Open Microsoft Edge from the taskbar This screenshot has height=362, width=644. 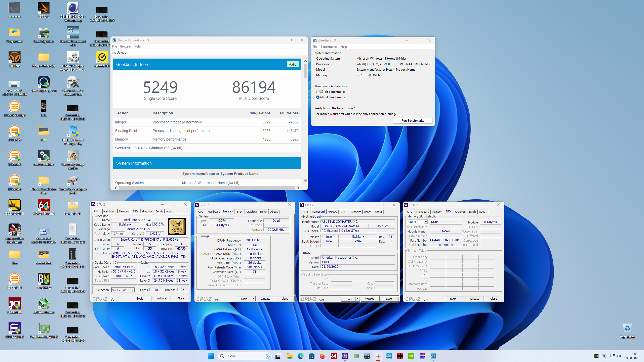pyautogui.click(x=300, y=356)
